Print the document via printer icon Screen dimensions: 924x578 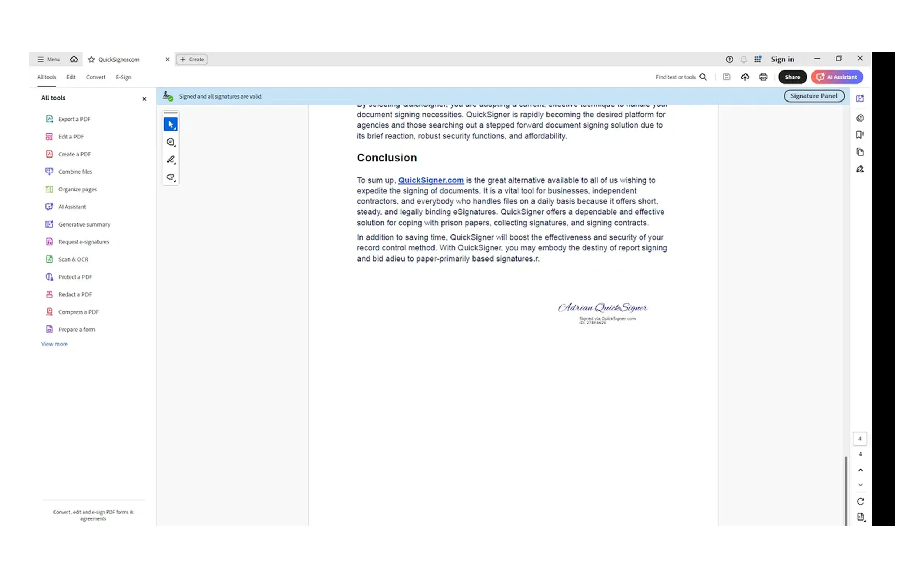(763, 77)
